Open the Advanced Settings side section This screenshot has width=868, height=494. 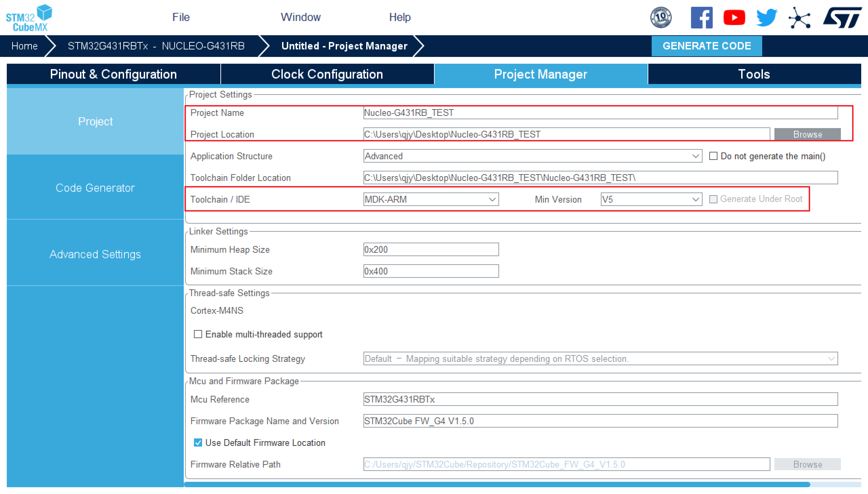click(95, 254)
